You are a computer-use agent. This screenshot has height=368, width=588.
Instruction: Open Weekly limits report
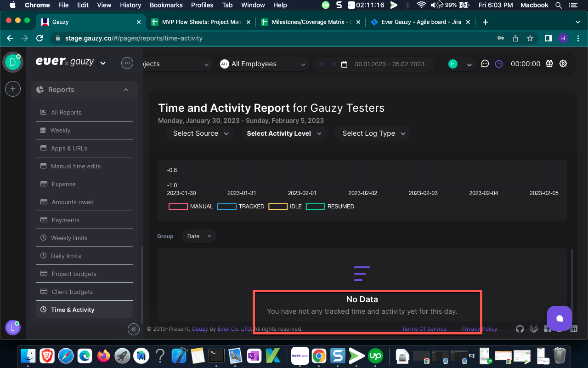click(85, 238)
